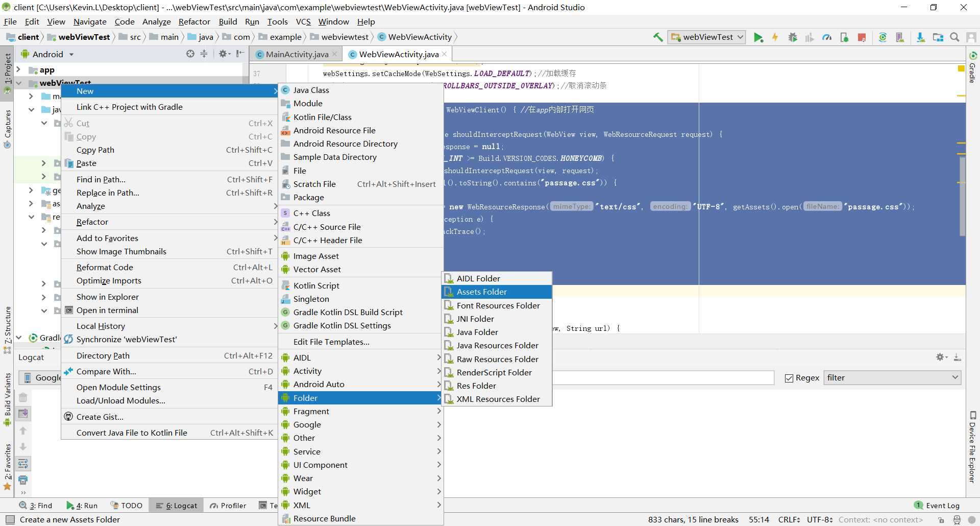Open Device File Explorer side tab

972,447
